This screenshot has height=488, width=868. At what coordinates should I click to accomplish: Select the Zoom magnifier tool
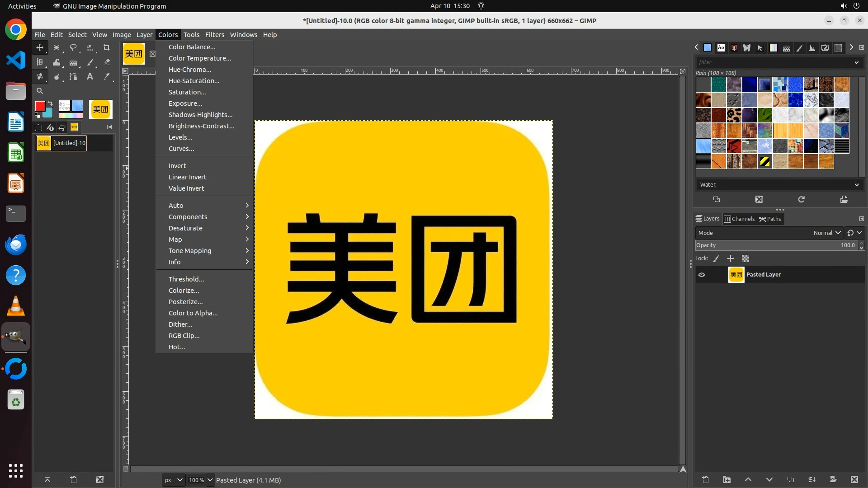click(x=40, y=91)
